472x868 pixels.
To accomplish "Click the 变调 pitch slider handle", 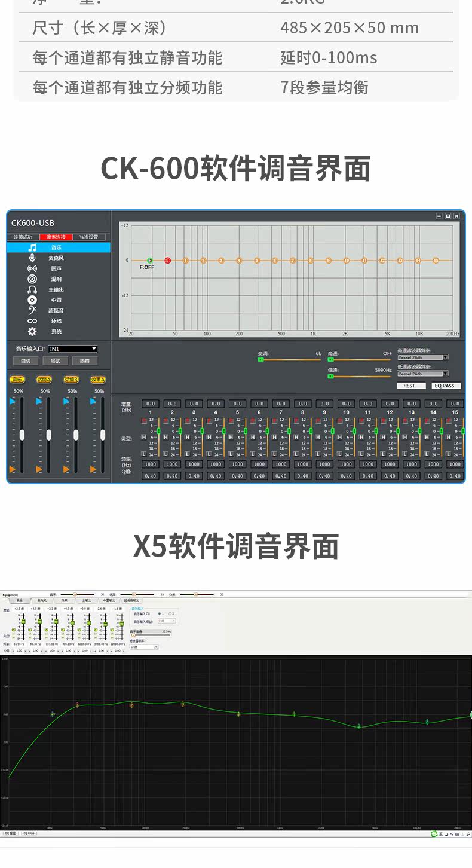I will 260,360.
